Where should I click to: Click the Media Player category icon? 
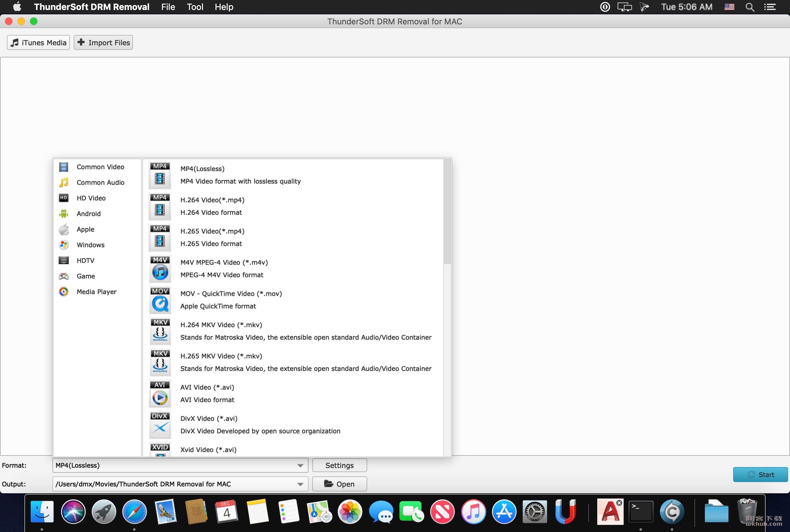pyautogui.click(x=63, y=292)
